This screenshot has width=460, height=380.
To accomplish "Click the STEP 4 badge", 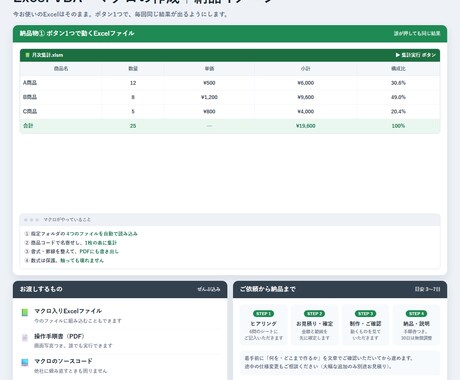I will click(x=416, y=314).
